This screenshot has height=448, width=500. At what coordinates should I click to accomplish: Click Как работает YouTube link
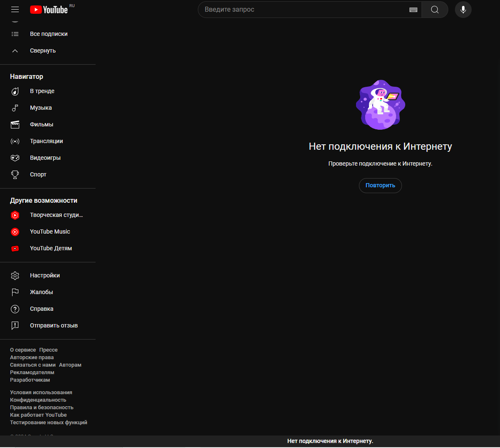point(38,415)
